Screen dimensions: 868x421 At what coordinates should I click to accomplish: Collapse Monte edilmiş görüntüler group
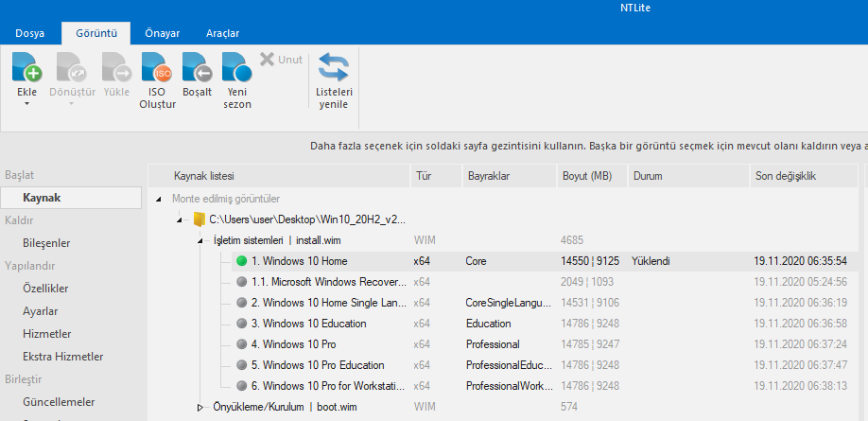160,199
